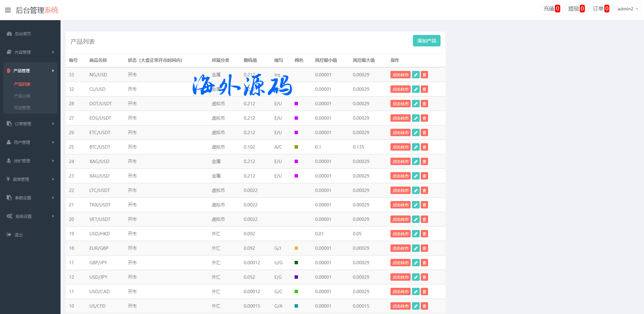Screen dimensions: 644x314
Task: Click trash icon for DOT/USDT
Action: tap(424, 104)
